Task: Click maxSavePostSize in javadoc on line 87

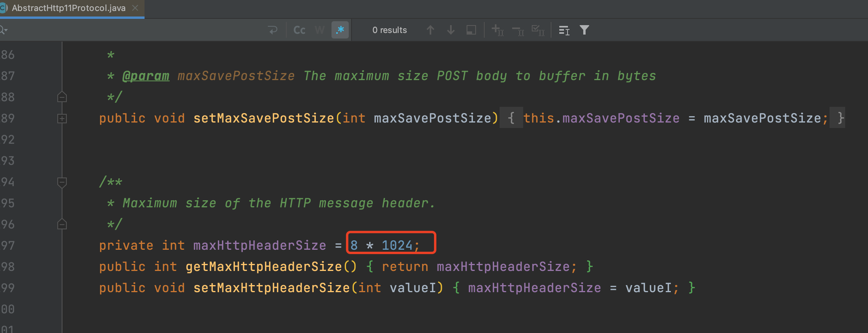Action: click(236, 76)
